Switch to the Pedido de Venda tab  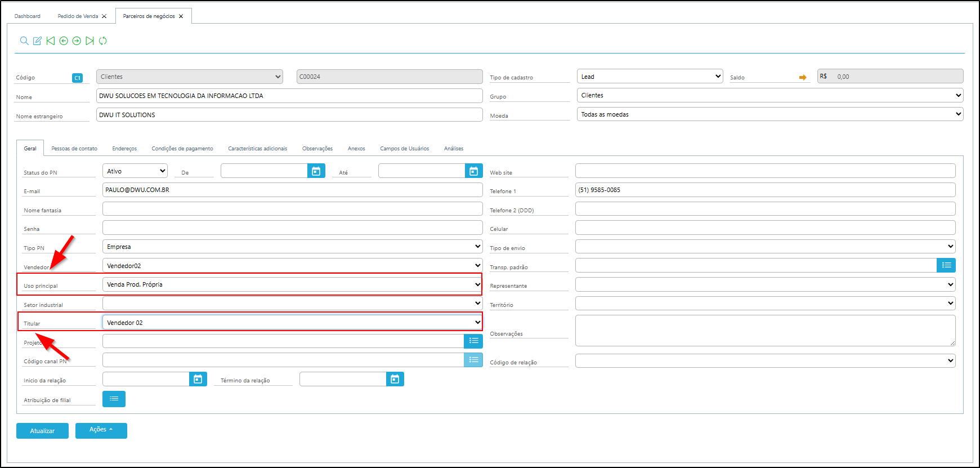click(x=78, y=16)
